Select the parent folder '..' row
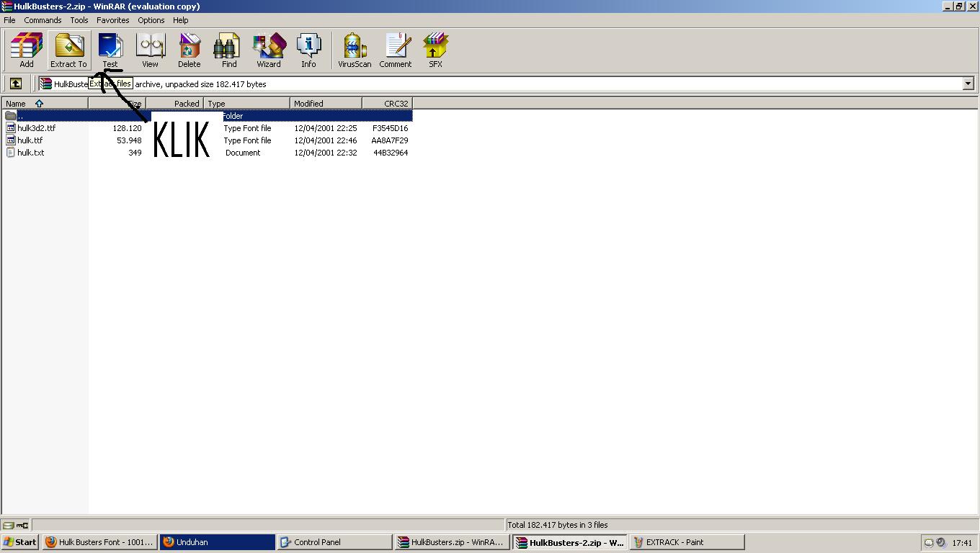This screenshot has height=553, width=980. point(208,116)
